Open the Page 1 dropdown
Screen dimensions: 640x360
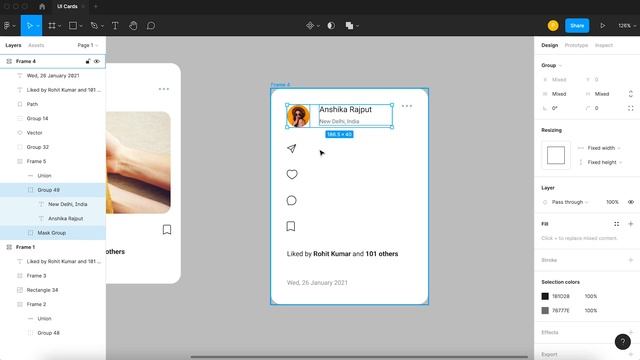(88, 45)
